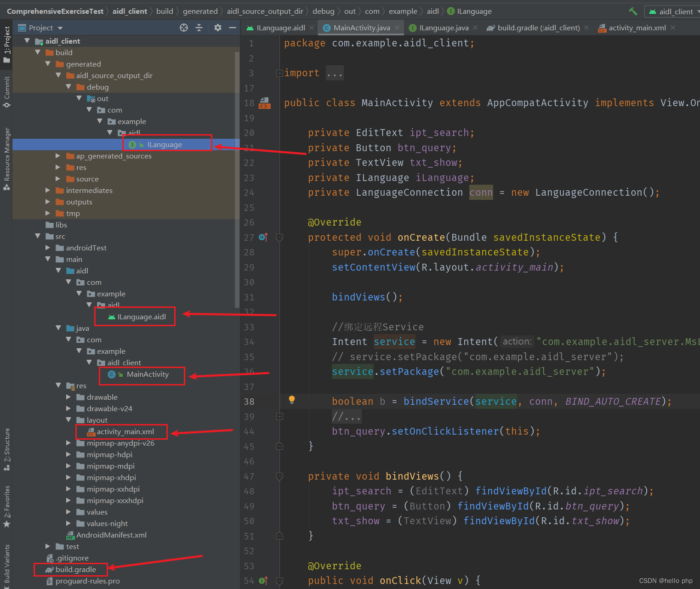Select AndroidManifest.xml in tree

tap(111, 535)
